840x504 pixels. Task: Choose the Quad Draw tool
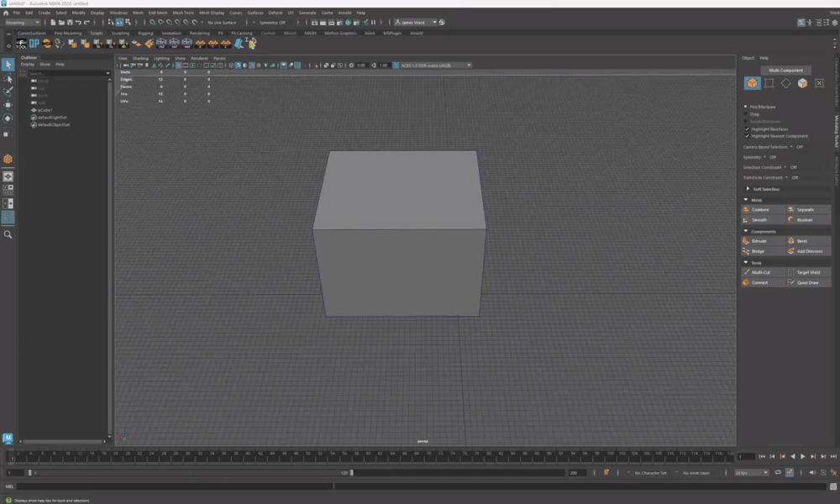(808, 282)
